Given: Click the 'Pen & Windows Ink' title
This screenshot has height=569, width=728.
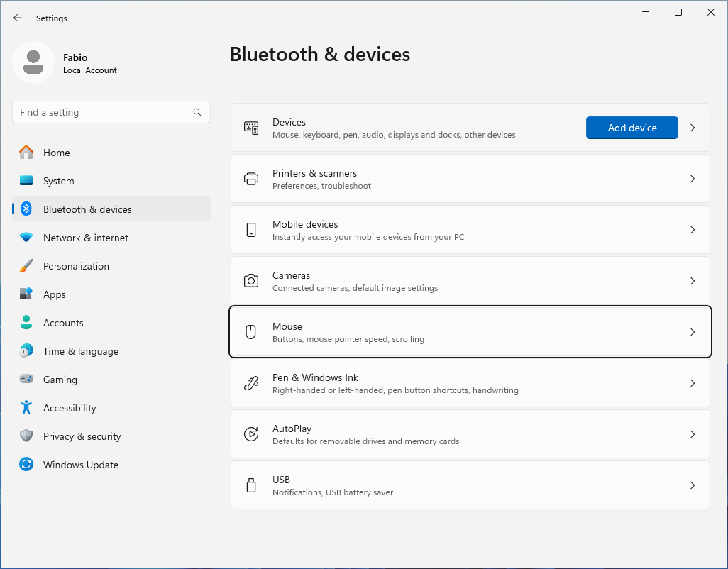Looking at the screenshot, I should (315, 377).
